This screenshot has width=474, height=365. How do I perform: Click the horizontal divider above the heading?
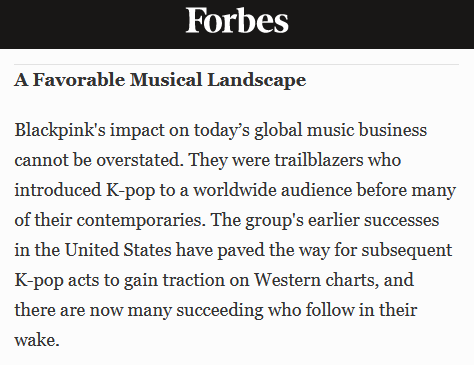236,64
